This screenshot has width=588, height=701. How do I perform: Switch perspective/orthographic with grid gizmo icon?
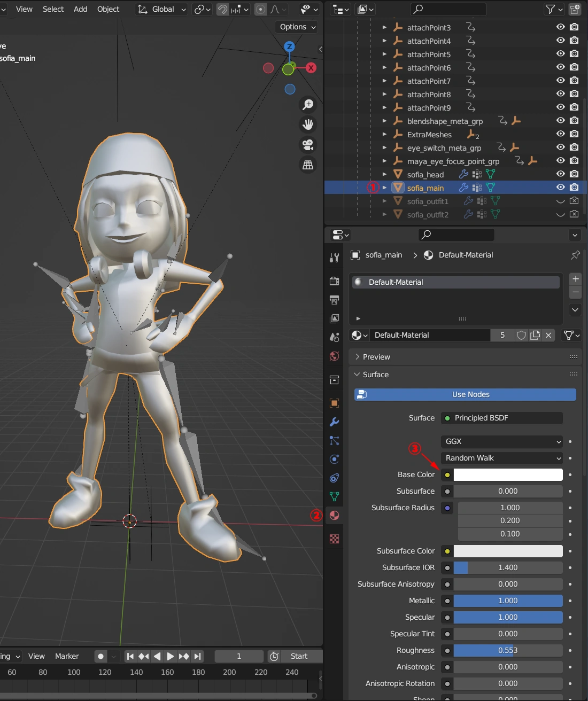pos(308,165)
